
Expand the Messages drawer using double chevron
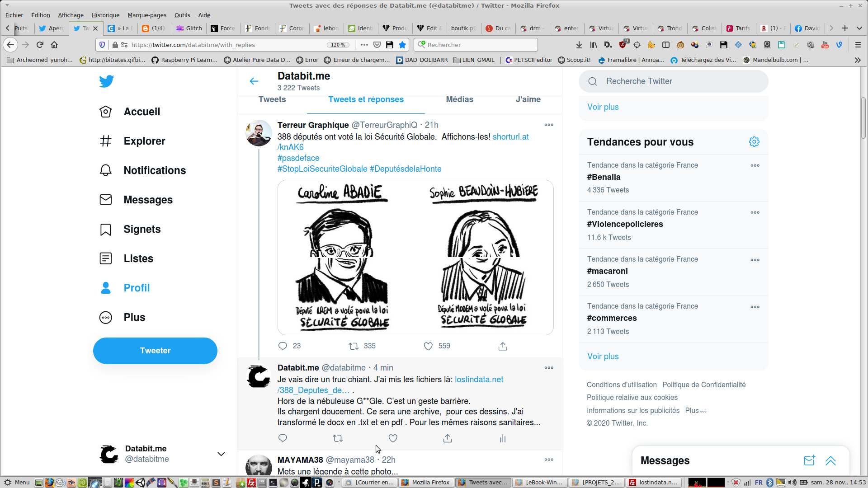tap(830, 460)
